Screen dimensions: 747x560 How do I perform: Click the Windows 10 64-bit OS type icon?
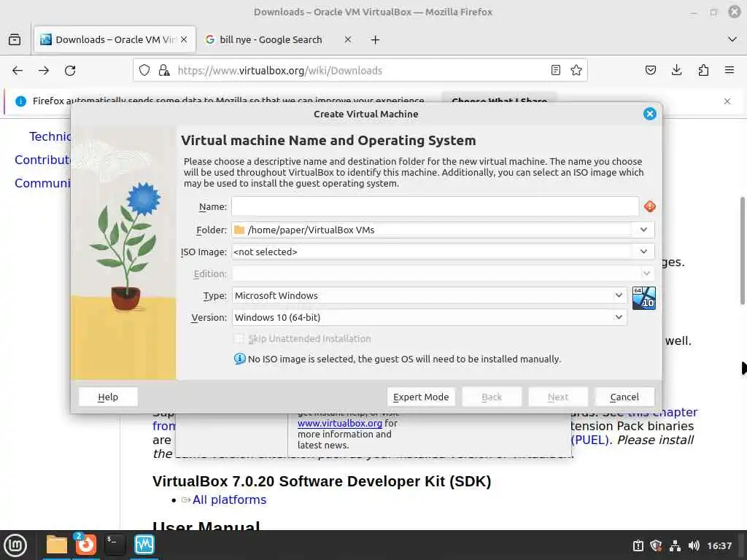[643, 298]
